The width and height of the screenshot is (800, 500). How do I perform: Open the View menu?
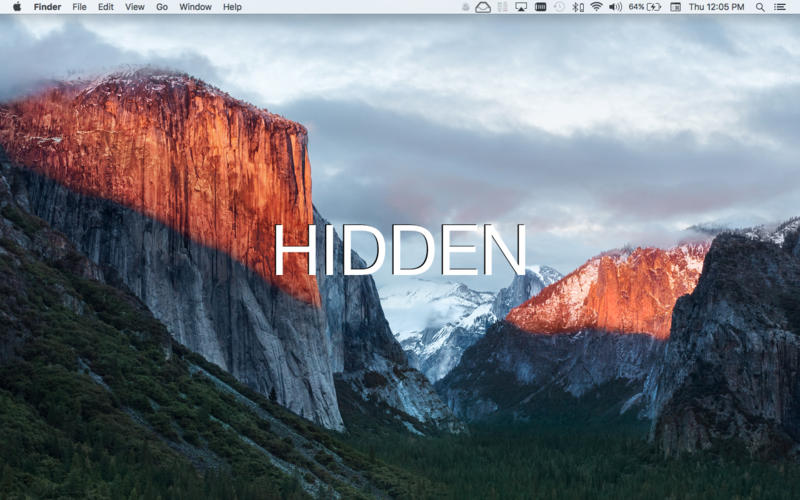click(x=135, y=7)
